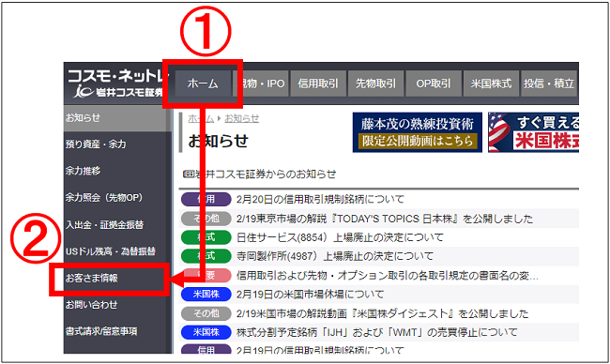The height and width of the screenshot is (364, 610).
Task: Switch to the 先物取引 tab
Action: tap(375, 83)
